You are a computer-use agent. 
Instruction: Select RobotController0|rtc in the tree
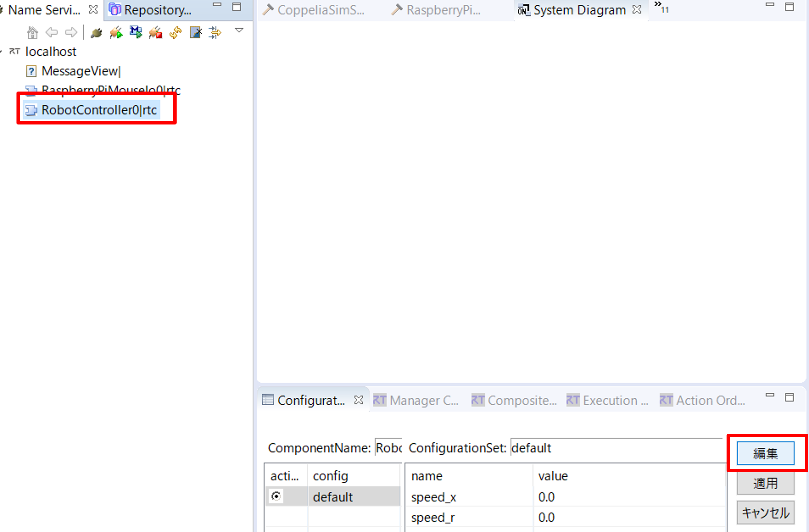(x=99, y=110)
